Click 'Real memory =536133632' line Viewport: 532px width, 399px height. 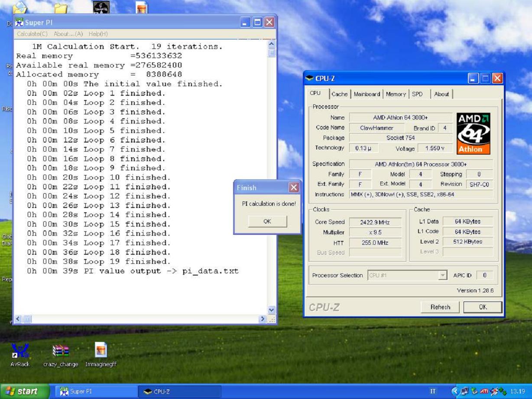point(99,56)
